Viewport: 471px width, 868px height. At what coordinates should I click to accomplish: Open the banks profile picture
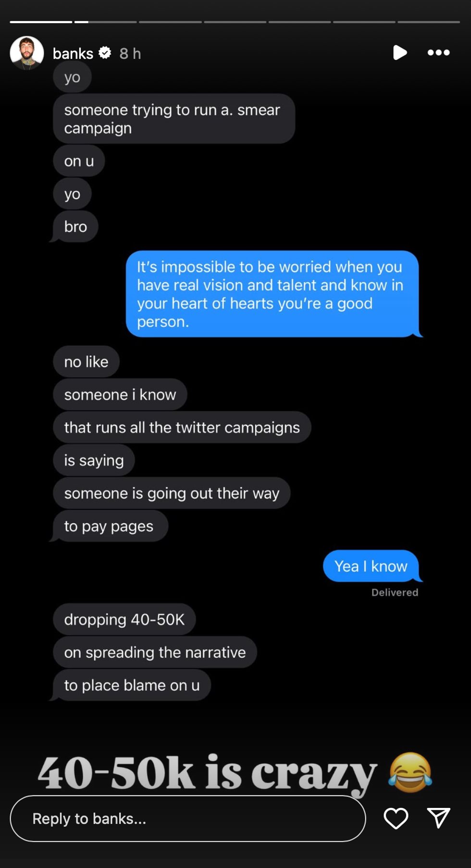tap(27, 53)
